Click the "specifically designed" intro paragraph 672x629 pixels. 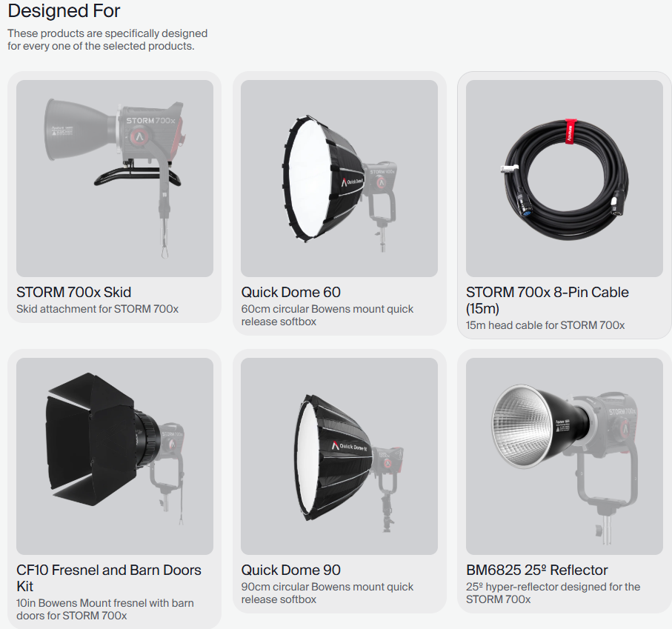(107, 39)
